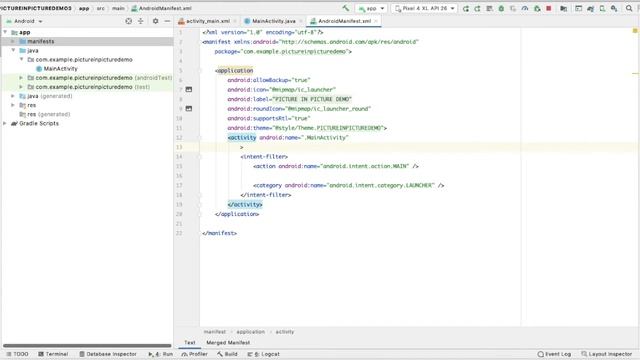This screenshot has height=360, width=640.
Task: Click the Make Project hammer icon
Action: [x=346, y=8]
